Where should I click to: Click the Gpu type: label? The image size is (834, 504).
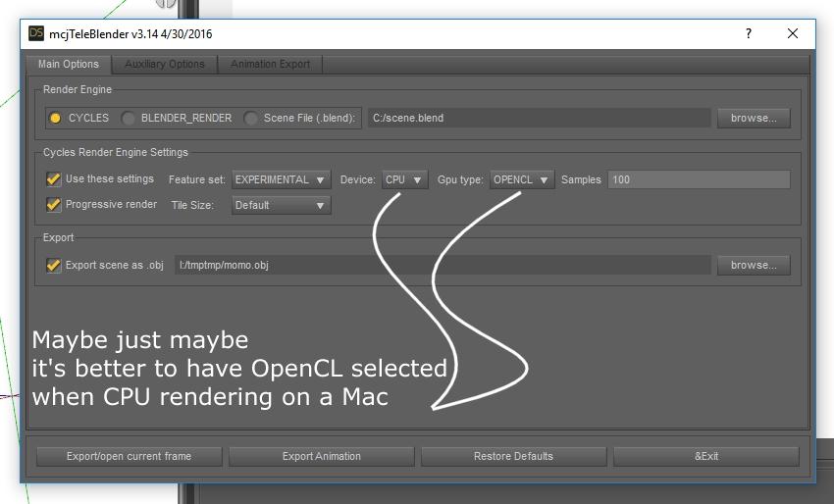[x=460, y=179]
